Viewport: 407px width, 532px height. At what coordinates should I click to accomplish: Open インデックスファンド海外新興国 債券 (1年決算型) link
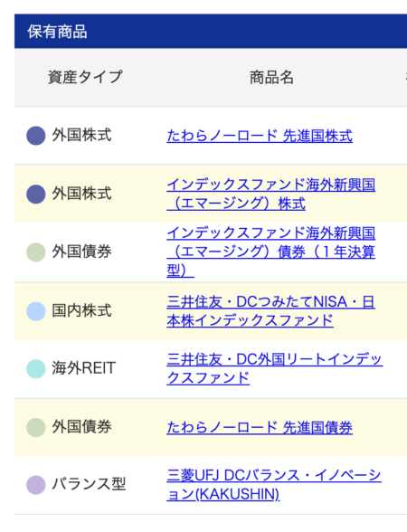[270, 252]
